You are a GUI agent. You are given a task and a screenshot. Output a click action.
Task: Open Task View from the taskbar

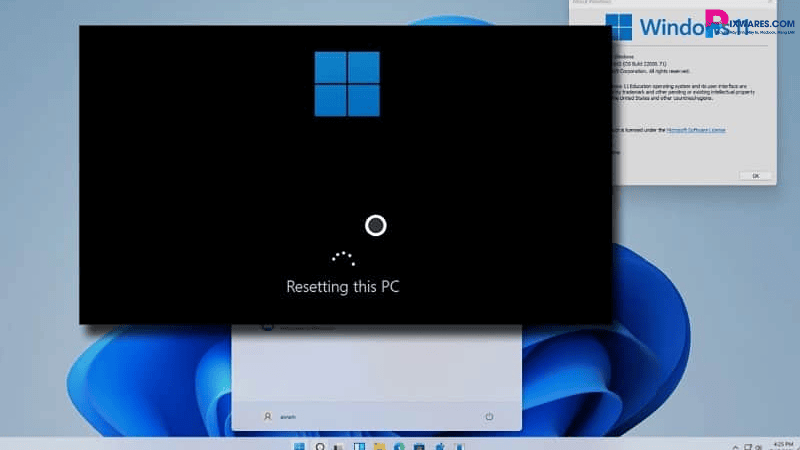pos(339,443)
